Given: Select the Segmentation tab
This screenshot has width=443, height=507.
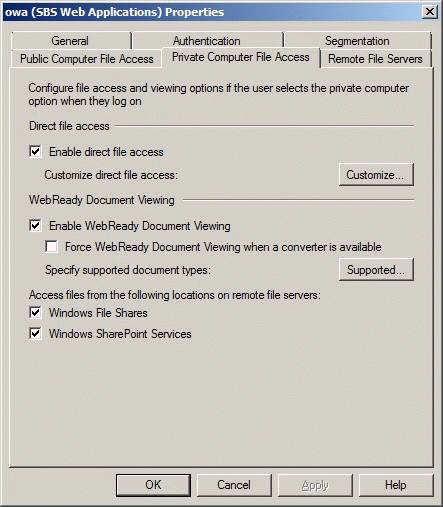Looking at the screenshot, I should click(357, 41).
